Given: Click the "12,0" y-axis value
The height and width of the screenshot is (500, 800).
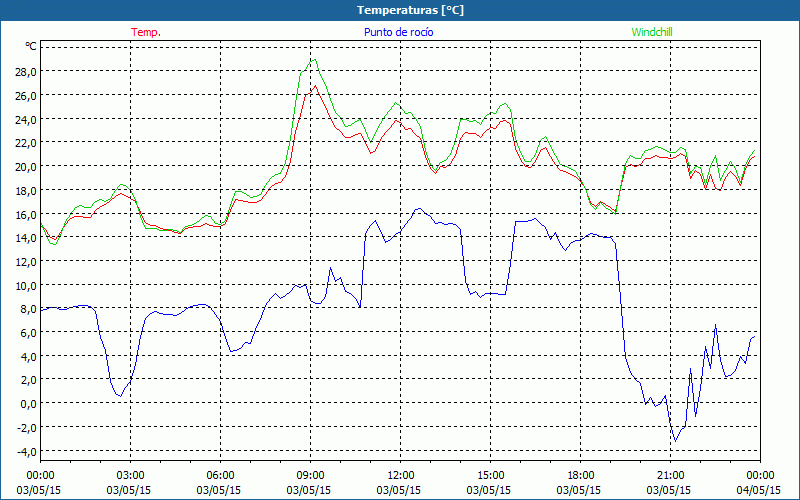Looking at the screenshot, I should pyautogui.click(x=27, y=262).
